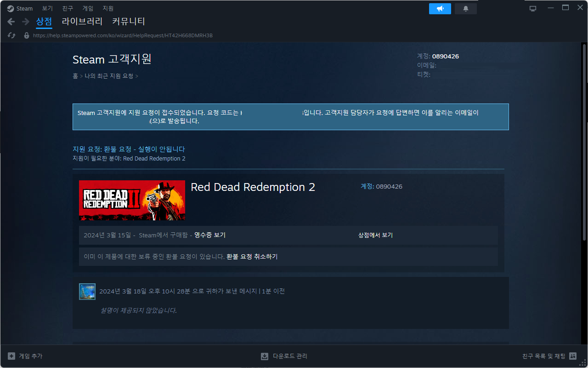The height and width of the screenshot is (368, 588).
Task: Switch to the 커뮤니티 tab
Action: click(129, 22)
